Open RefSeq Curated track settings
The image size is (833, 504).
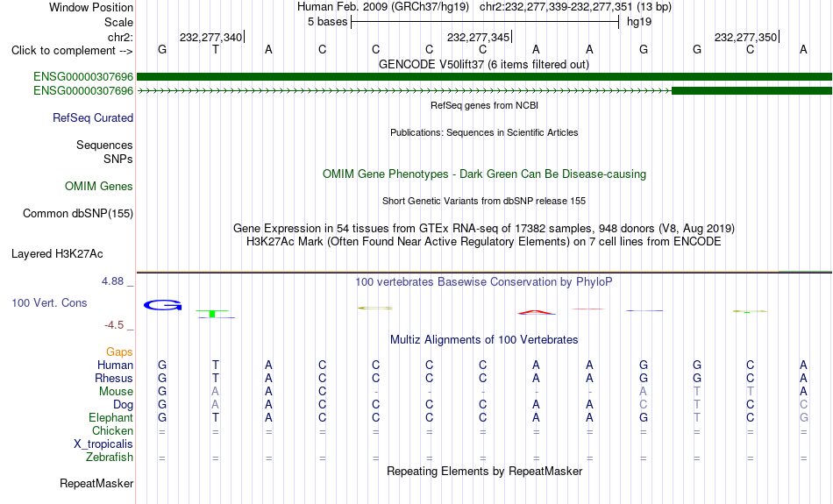pyautogui.click(x=92, y=118)
